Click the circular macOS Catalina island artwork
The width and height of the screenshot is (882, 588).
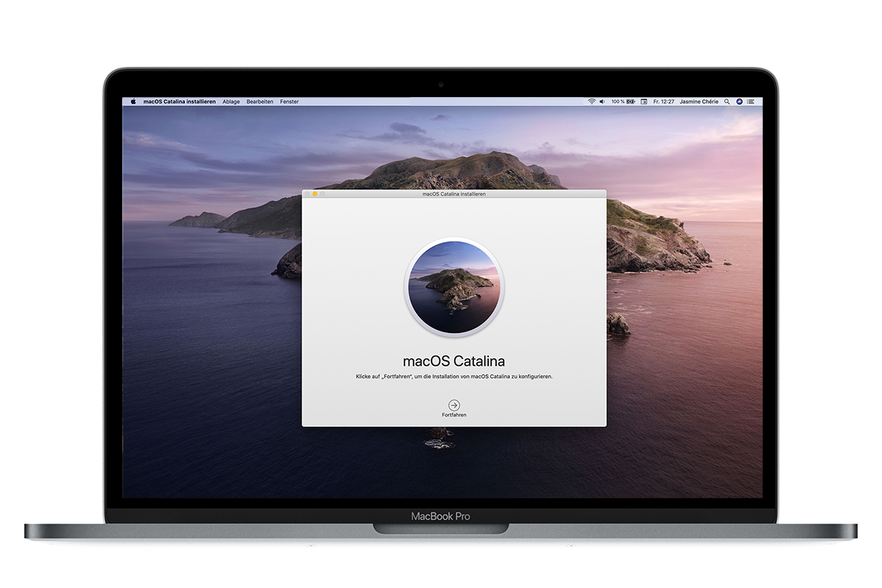pos(454,287)
